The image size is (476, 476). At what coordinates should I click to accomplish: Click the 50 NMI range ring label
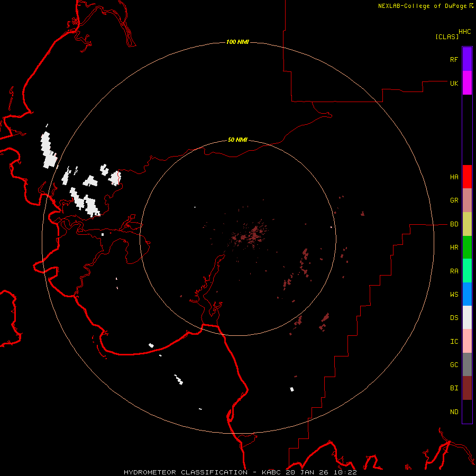click(x=237, y=140)
